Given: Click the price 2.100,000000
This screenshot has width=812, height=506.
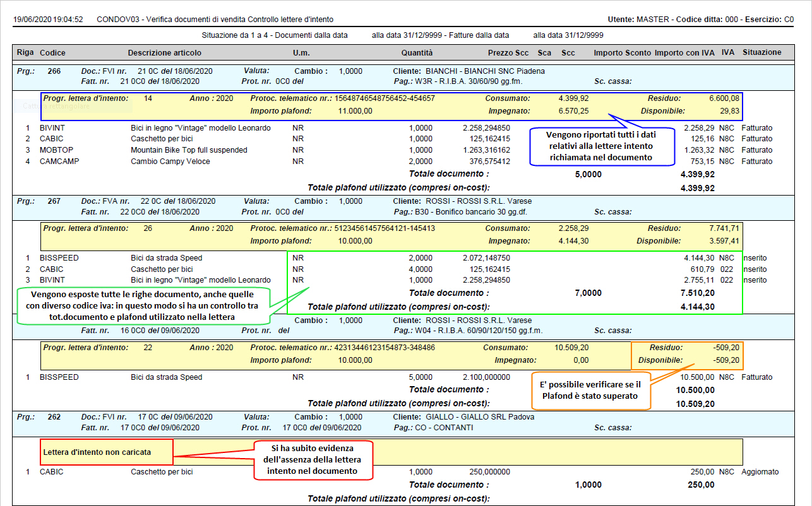Looking at the screenshot, I should [x=486, y=377].
